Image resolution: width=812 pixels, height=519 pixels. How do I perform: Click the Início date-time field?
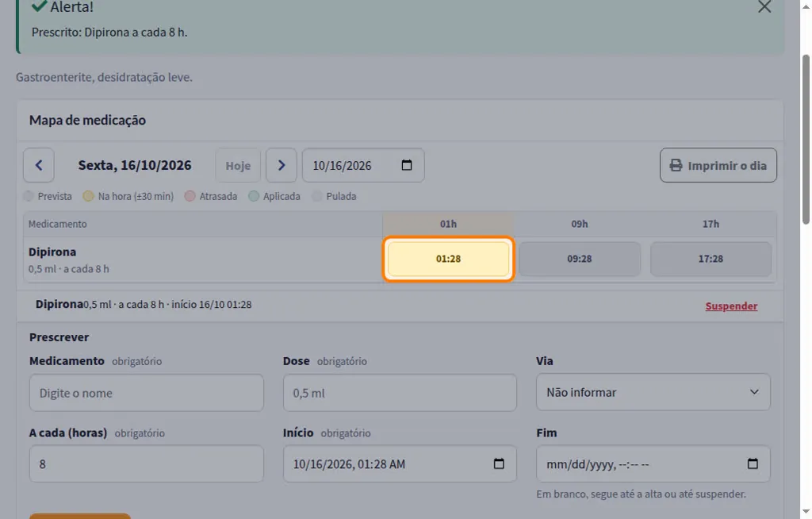[400, 463]
